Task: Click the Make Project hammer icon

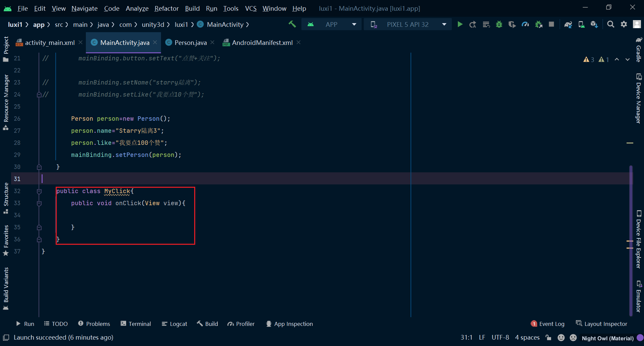Action: pos(292,24)
